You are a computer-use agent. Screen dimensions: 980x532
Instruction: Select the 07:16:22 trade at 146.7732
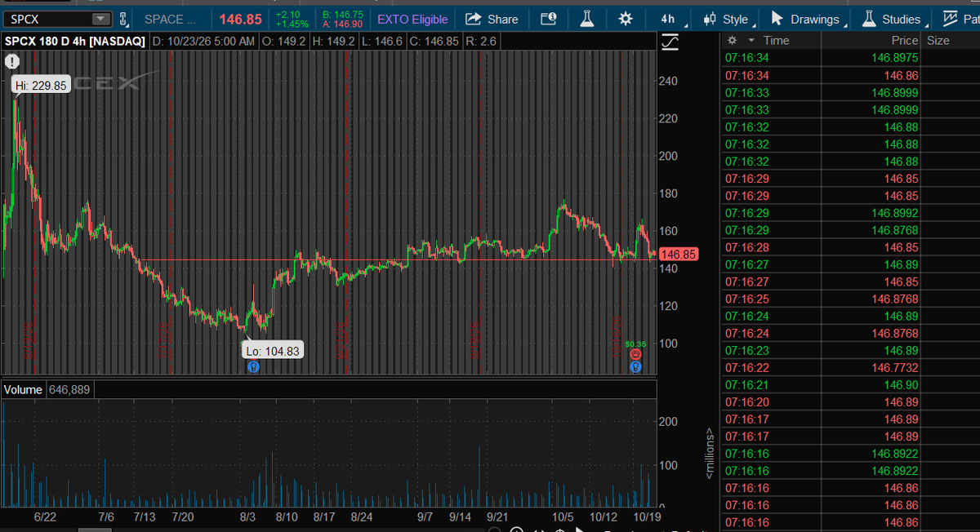point(850,368)
